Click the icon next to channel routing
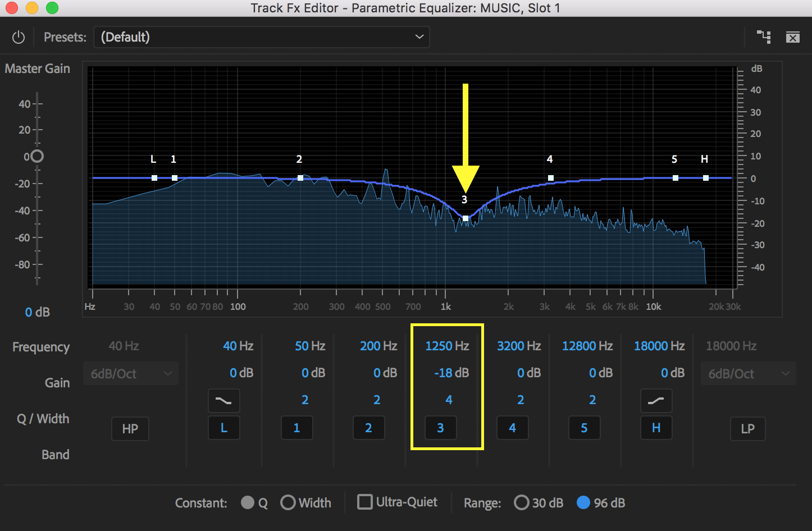This screenshot has width=812, height=531. tap(793, 38)
